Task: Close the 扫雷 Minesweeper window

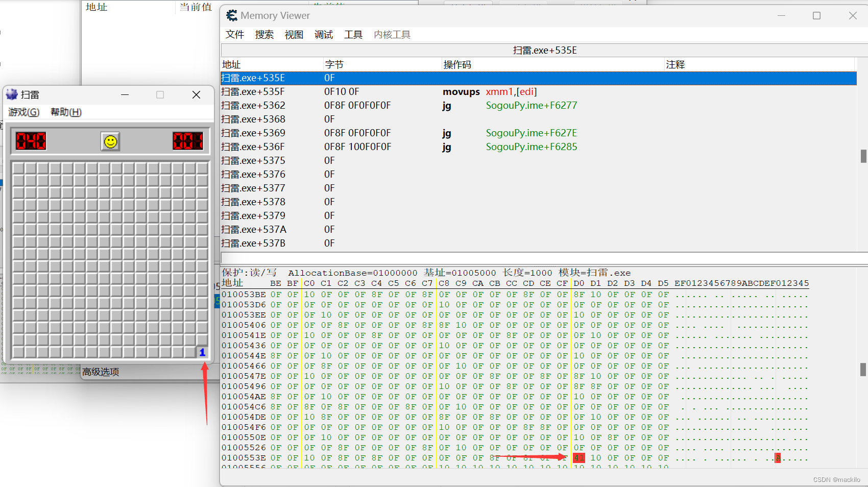Action: (x=196, y=95)
